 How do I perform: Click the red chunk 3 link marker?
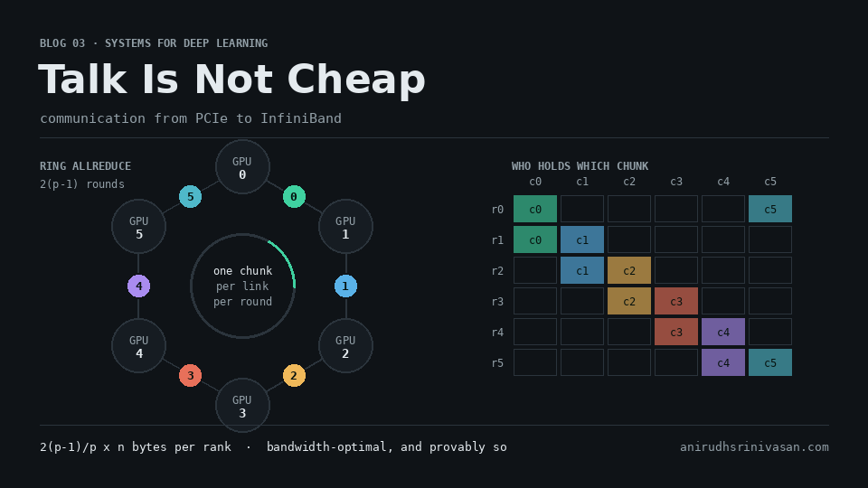191,376
